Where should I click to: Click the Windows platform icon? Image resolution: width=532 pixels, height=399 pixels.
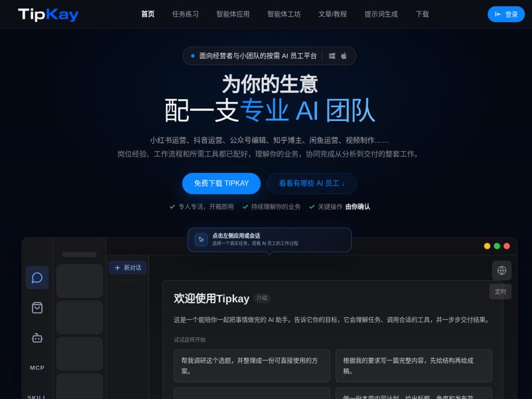(332, 56)
